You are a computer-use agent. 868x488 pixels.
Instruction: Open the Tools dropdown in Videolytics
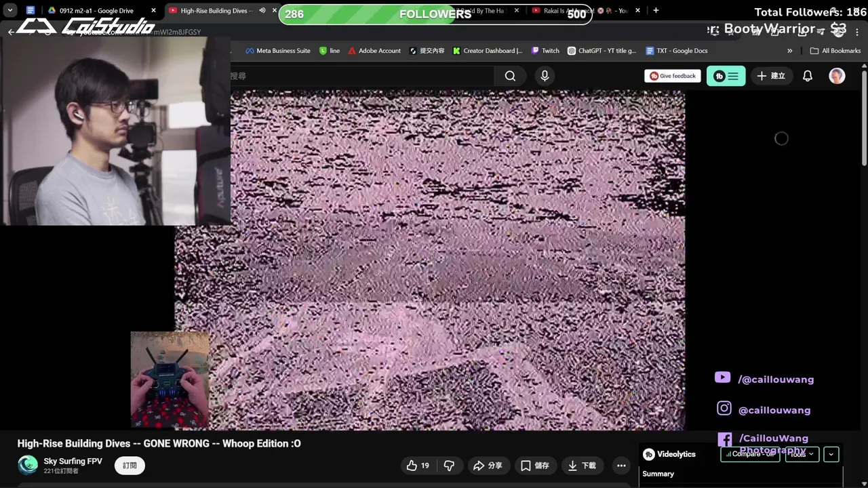tap(802, 454)
